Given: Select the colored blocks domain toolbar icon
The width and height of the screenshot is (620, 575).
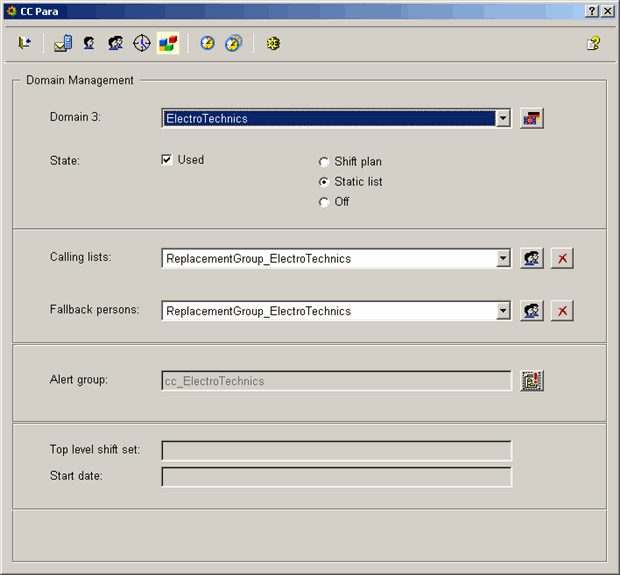Looking at the screenshot, I should [168, 43].
